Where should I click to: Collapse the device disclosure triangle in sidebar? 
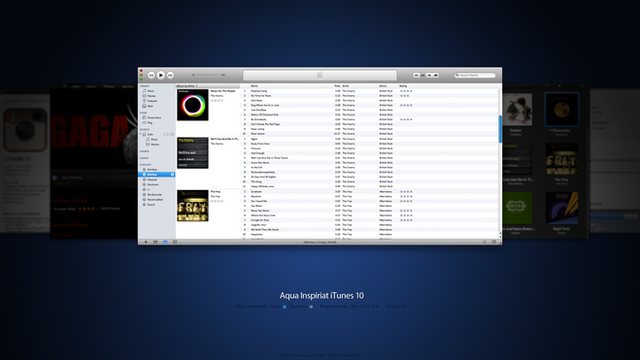pyautogui.click(x=141, y=134)
